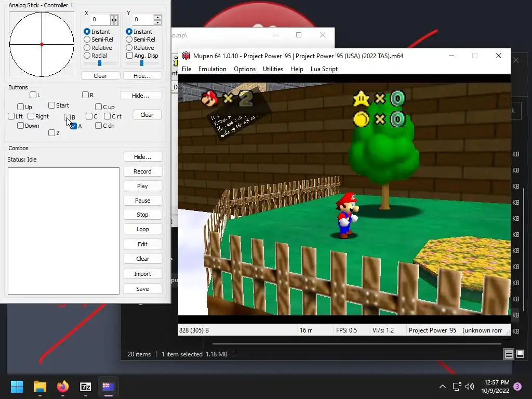Adjust the X axis slider

tap(100, 63)
